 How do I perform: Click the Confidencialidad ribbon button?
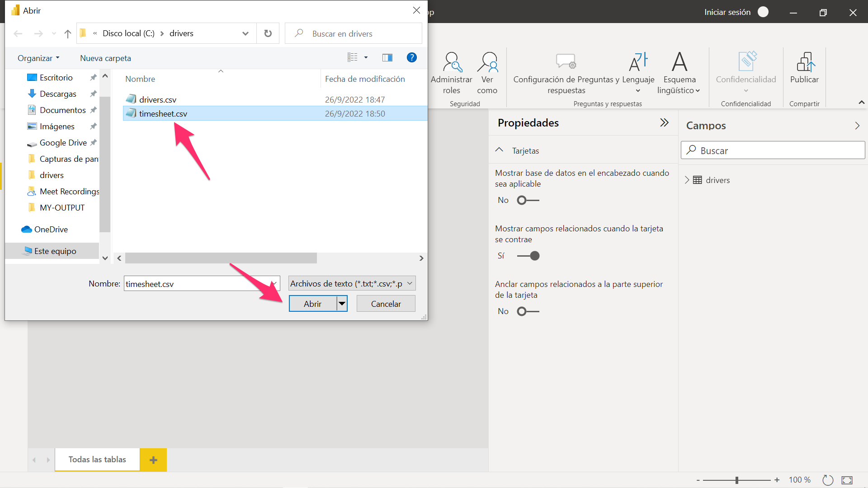pyautogui.click(x=746, y=73)
